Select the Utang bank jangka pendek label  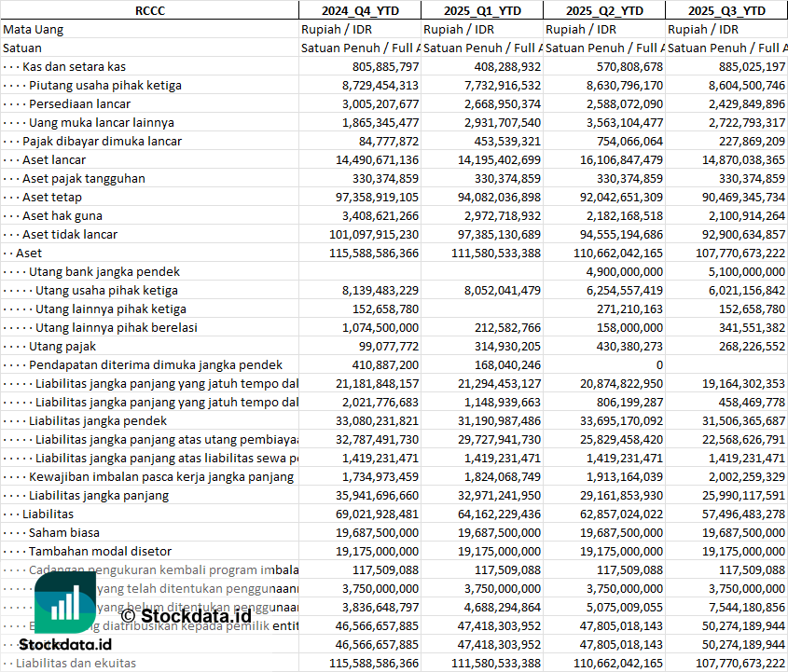[x=104, y=271]
